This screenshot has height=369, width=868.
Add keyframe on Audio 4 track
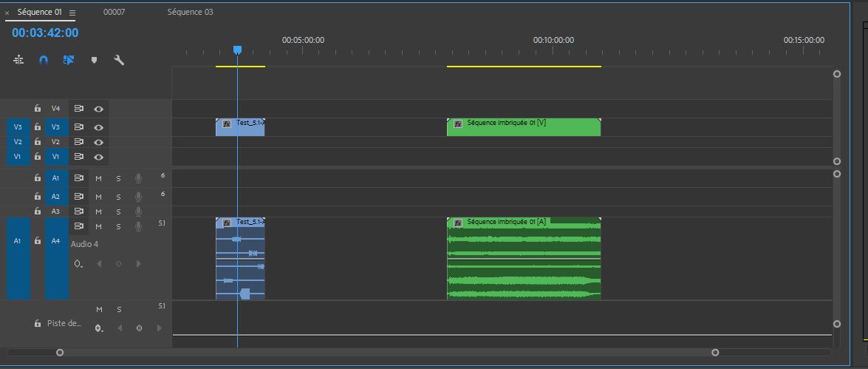(118, 264)
